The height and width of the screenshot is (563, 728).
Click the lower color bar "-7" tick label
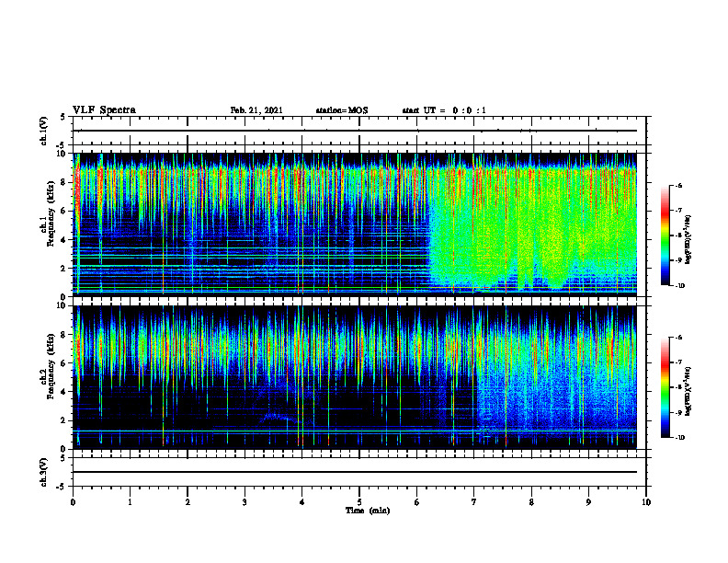click(x=678, y=362)
